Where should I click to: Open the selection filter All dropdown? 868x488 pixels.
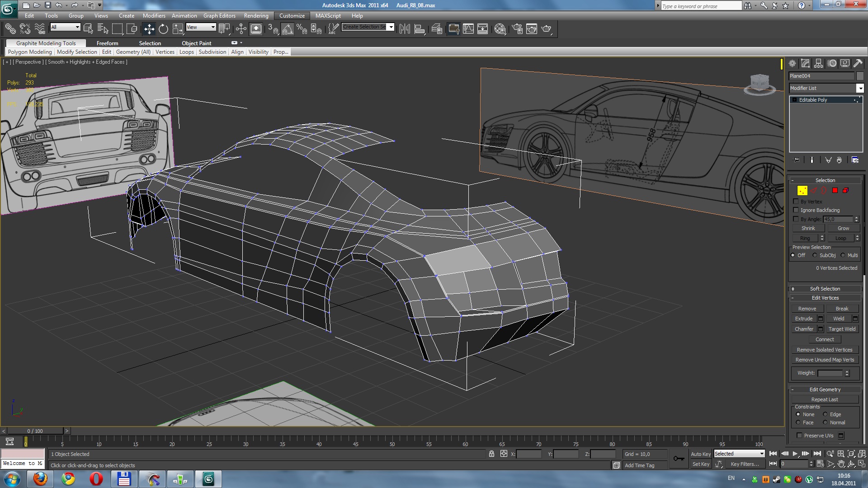click(66, 27)
